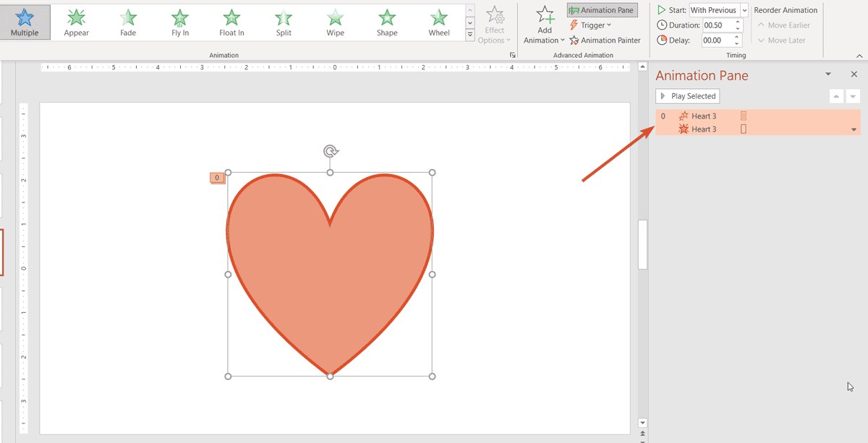Apply the Fade animation effect
Screen dimensions: 868x443
coord(128,22)
